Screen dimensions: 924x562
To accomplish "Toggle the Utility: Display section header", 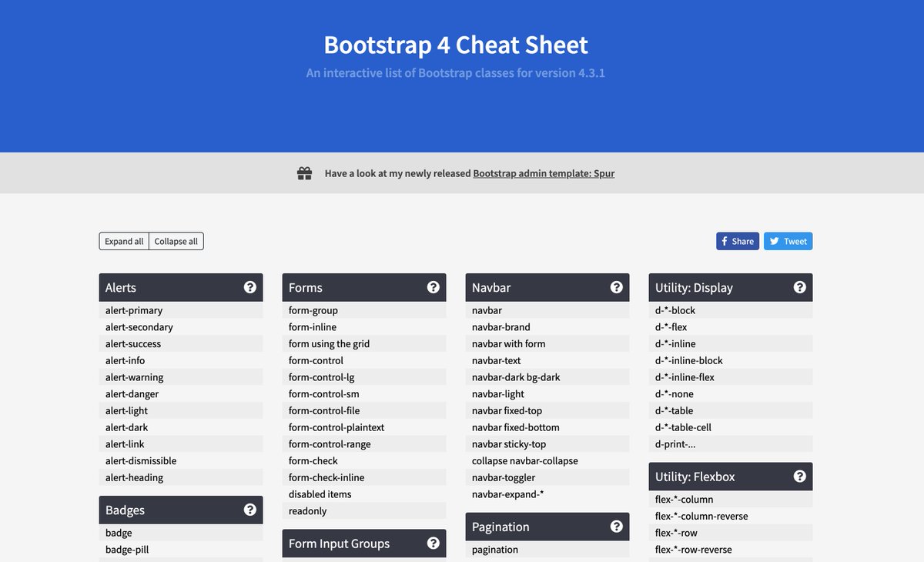I will point(731,287).
